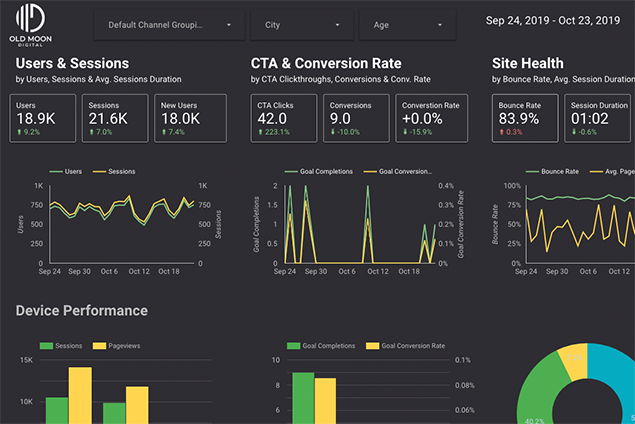Select the Conversions 9.0 scorecard
This screenshot has height=424, width=635.
(x=356, y=118)
